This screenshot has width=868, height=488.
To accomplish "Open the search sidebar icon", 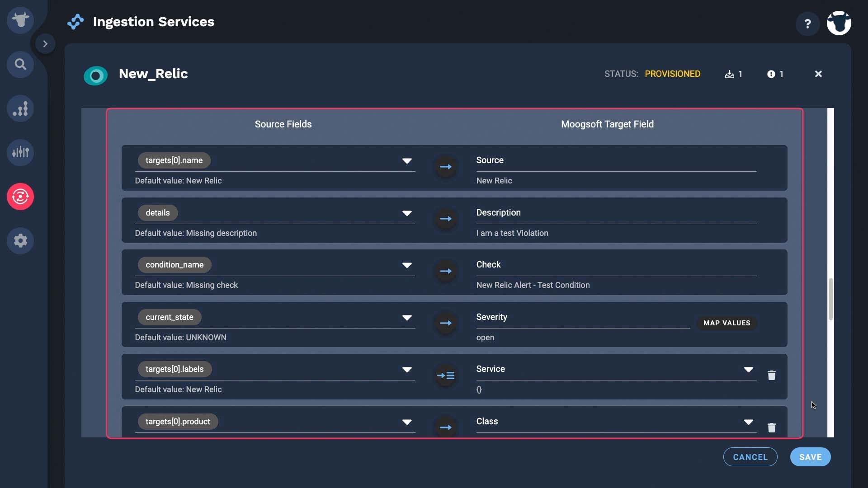I will (x=20, y=65).
